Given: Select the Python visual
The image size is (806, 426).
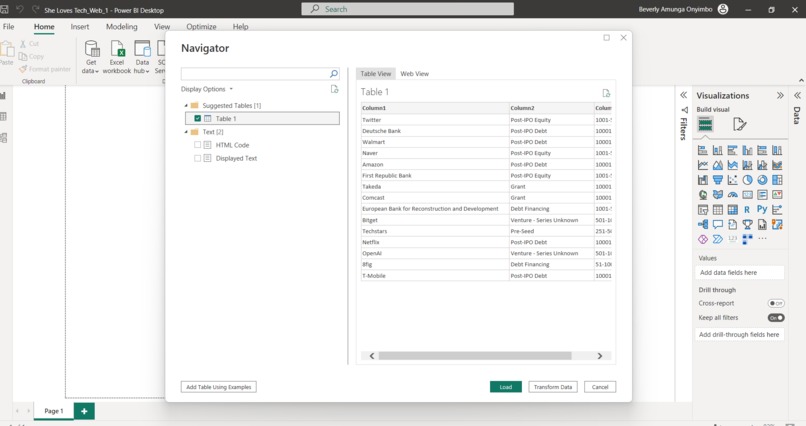Looking at the screenshot, I should click(x=762, y=210).
